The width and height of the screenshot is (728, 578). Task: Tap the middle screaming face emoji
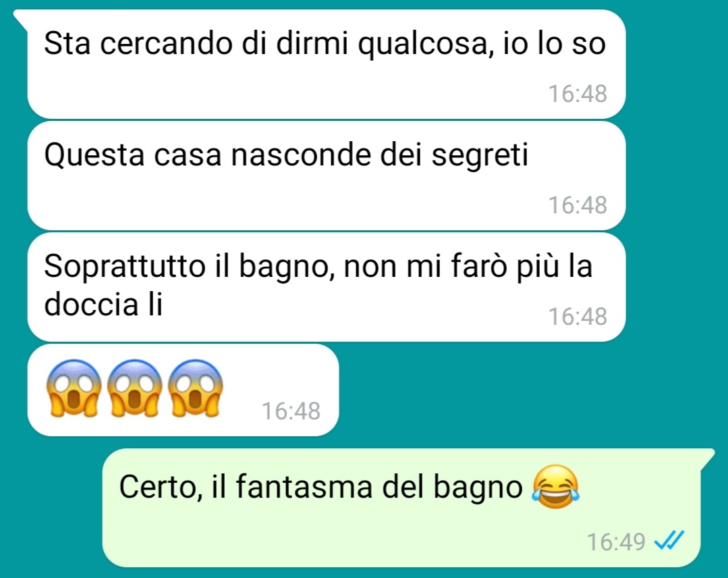135,388
